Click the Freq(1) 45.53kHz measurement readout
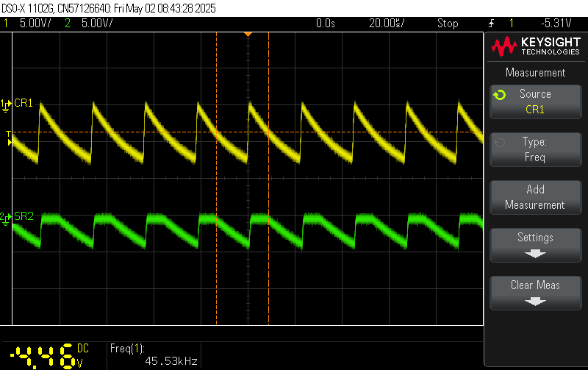Image resolution: width=588 pixels, height=370 pixels. 154,355
